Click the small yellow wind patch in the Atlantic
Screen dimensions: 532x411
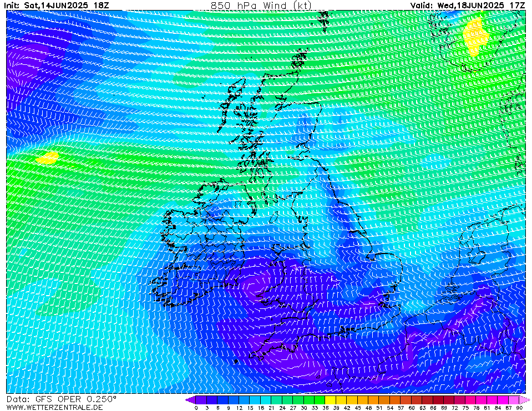click(x=48, y=158)
